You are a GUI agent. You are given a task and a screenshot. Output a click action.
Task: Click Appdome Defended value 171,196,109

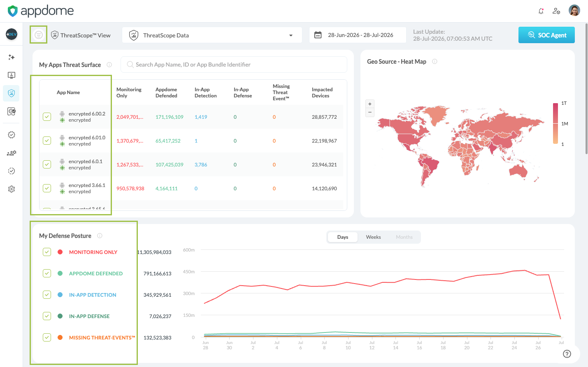click(x=170, y=117)
